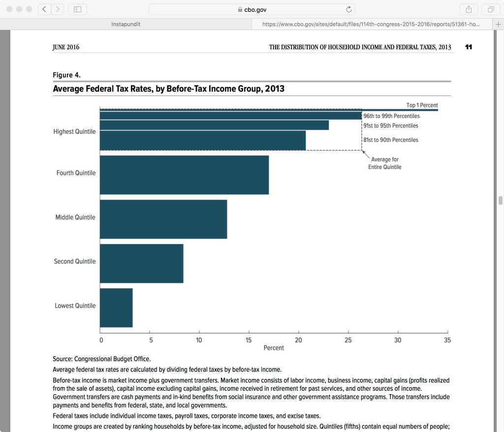Toggle fullscreen with the green button
The height and width of the screenshot is (432, 504).
click(29, 9)
